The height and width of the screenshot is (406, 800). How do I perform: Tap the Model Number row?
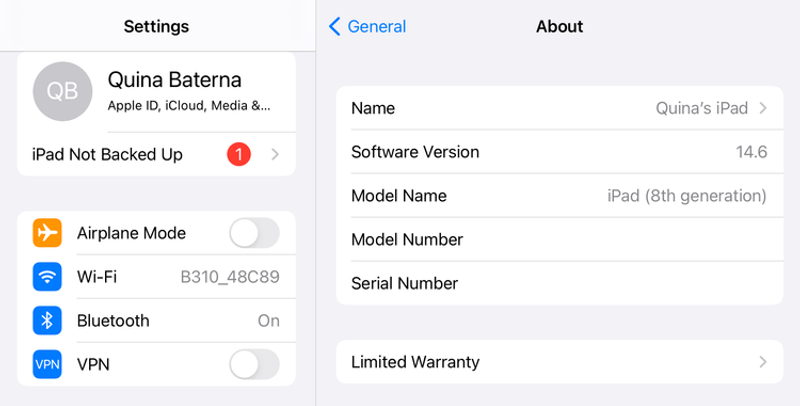pyautogui.click(x=559, y=240)
